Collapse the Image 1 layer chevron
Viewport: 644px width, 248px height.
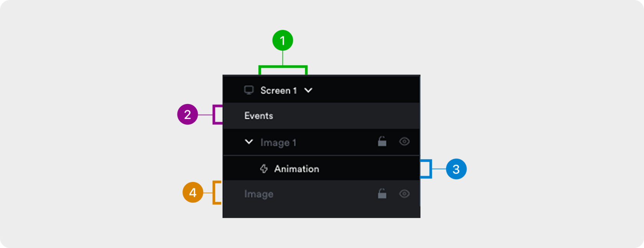coord(249,142)
